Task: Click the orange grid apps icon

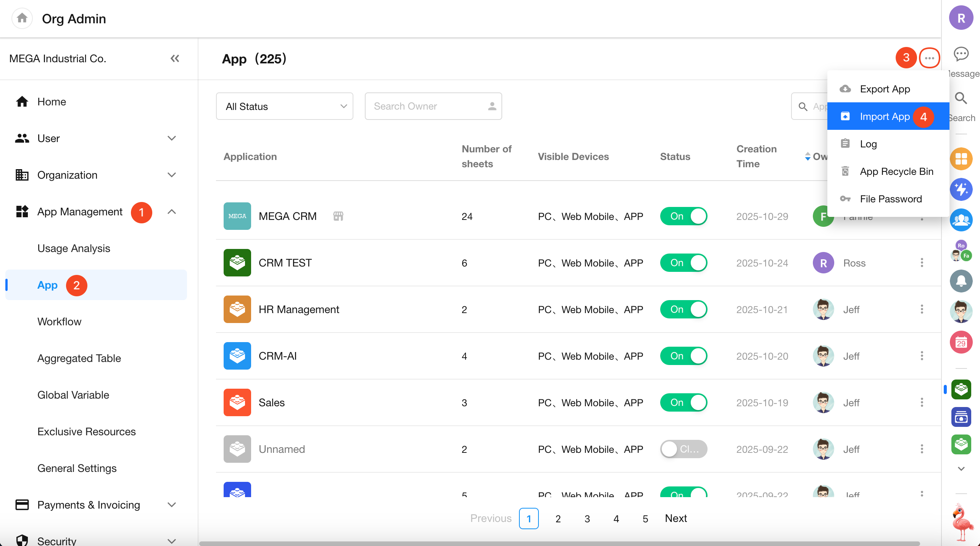Action: point(961,159)
